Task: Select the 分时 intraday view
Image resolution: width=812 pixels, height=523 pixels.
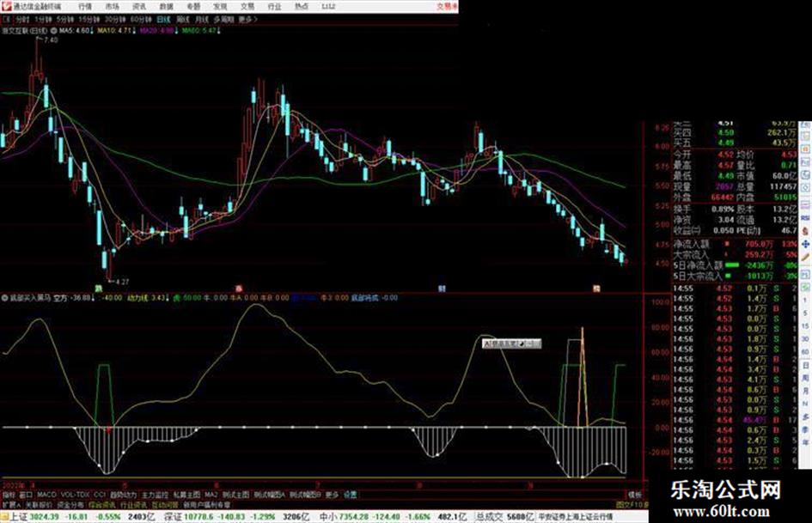Action: [21, 19]
